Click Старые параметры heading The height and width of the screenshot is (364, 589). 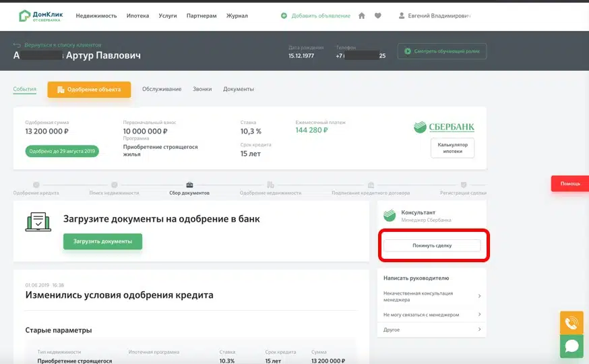tap(59, 330)
